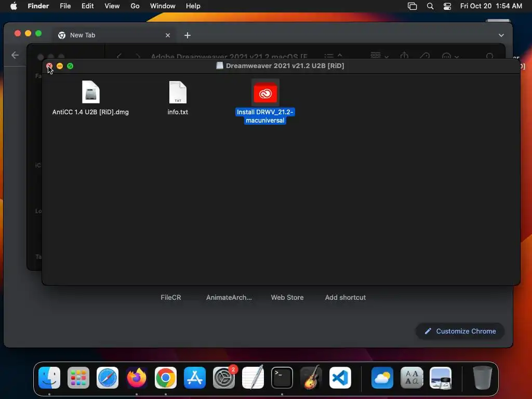This screenshot has width=532, height=399.
Task: Go back in Chrome with back arrow
Action: [x=15, y=55]
